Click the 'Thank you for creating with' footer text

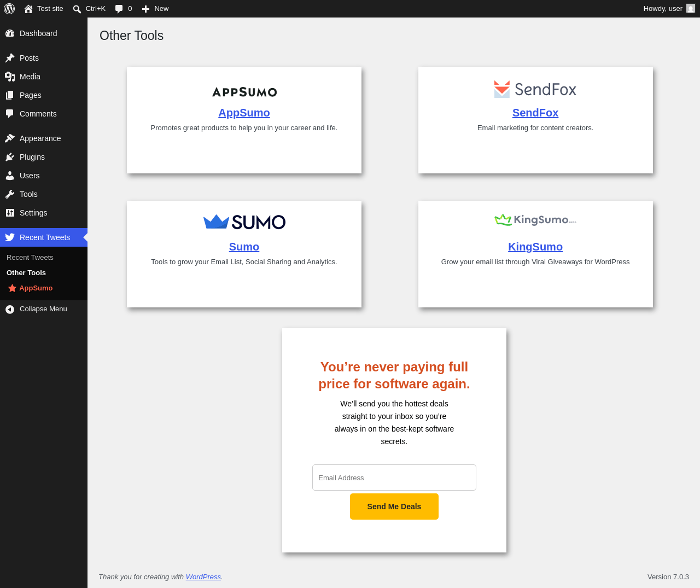click(x=141, y=577)
